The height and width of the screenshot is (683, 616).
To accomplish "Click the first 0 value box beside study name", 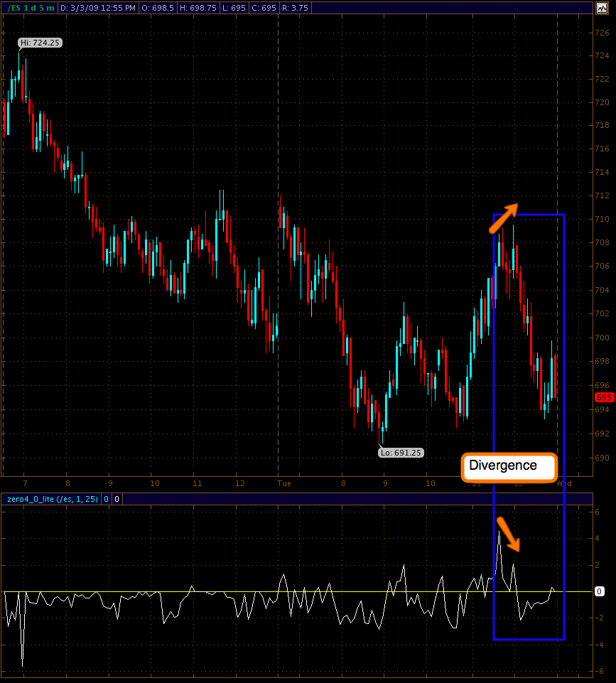I will coord(107,499).
